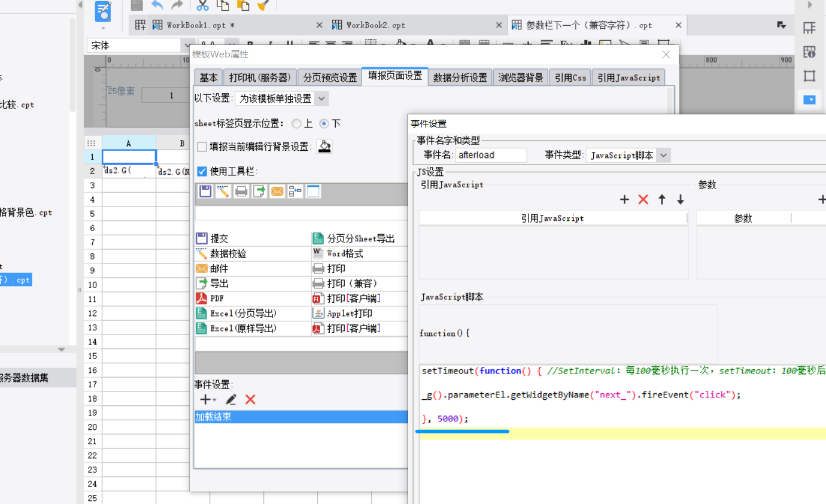Click the cut scissors icon in main toolbar

click(x=203, y=5)
